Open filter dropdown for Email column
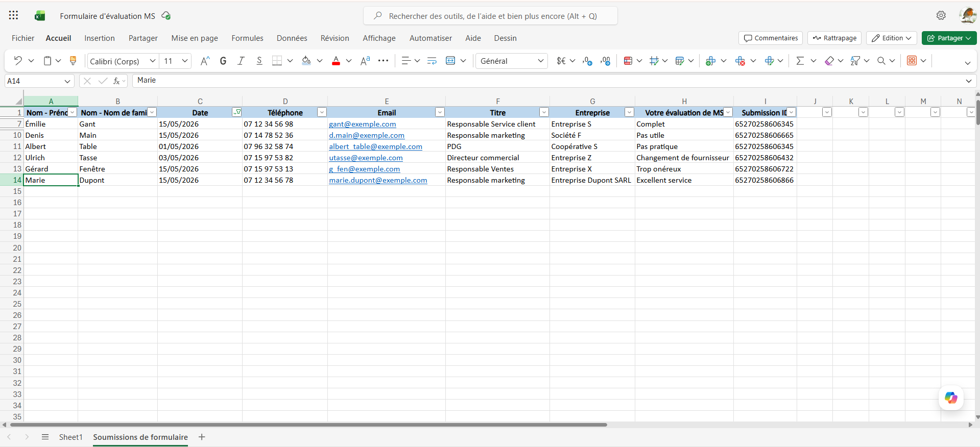This screenshot has height=447, width=980. [x=440, y=112]
